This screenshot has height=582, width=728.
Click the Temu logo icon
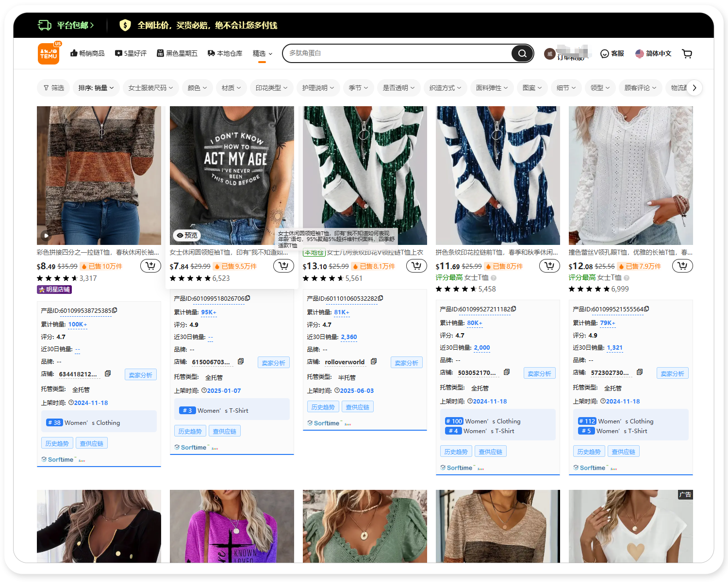point(49,53)
